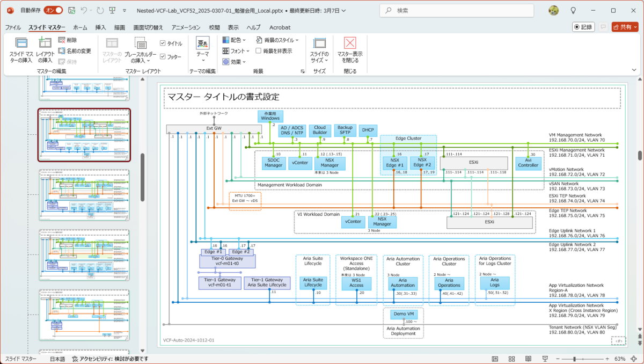Click the Avi Controller box on the slide
Screen dimensions: 644x364
coord(529,163)
